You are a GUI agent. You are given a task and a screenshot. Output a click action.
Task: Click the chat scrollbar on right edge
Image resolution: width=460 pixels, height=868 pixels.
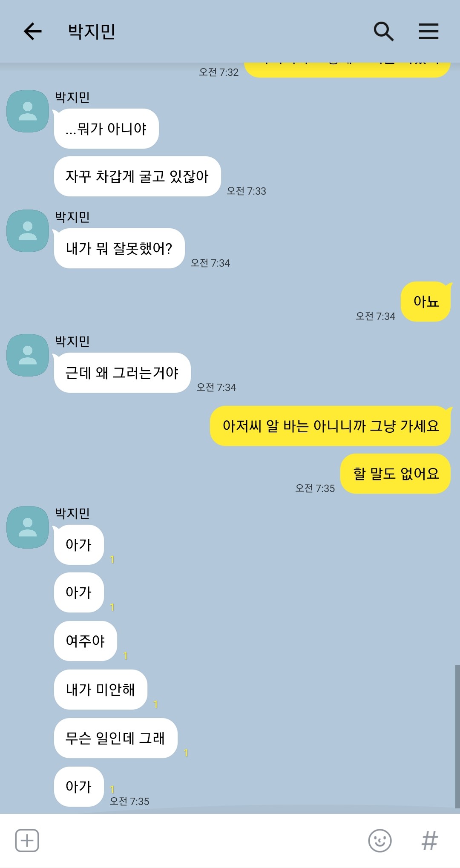tap(457, 736)
